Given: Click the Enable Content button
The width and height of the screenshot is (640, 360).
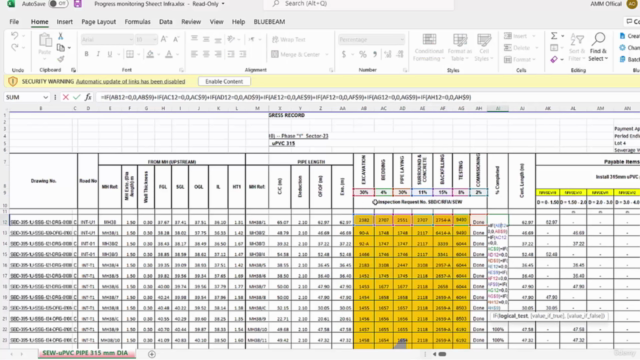Looking at the screenshot, I should coord(224,82).
